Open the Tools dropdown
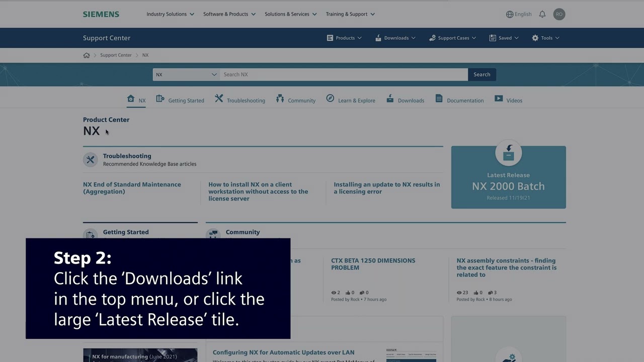644x362 pixels. pyautogui.click(x=545, y=38)
